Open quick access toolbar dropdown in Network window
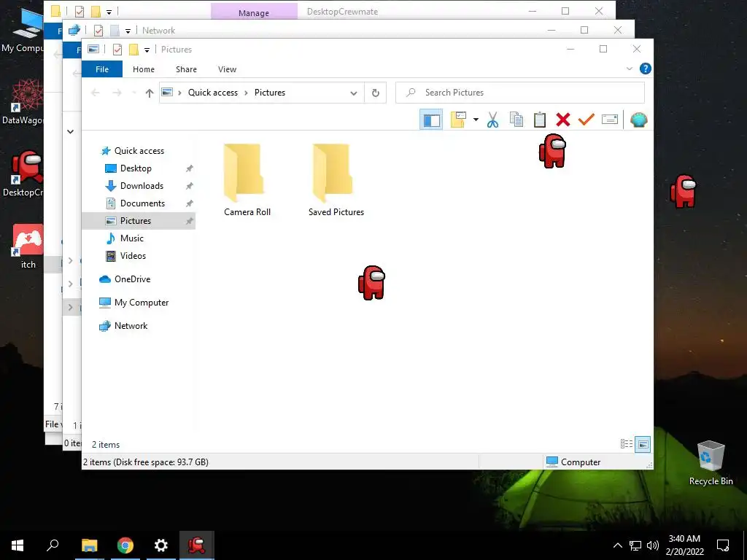The height and width of the screenshot is (560, 747). pyautogui.click(x=128, y=31)
